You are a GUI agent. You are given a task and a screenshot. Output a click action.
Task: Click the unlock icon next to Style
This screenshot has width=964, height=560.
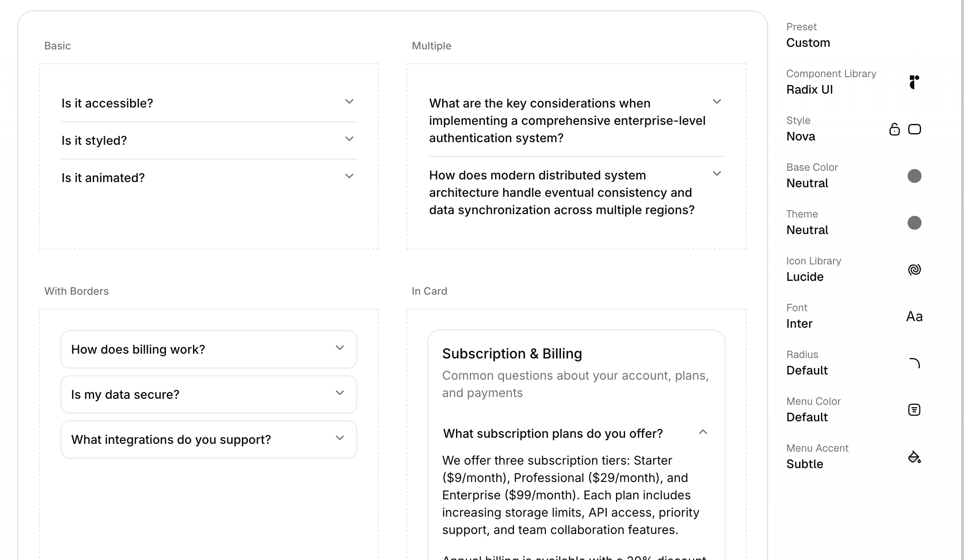tap(894, 129)
